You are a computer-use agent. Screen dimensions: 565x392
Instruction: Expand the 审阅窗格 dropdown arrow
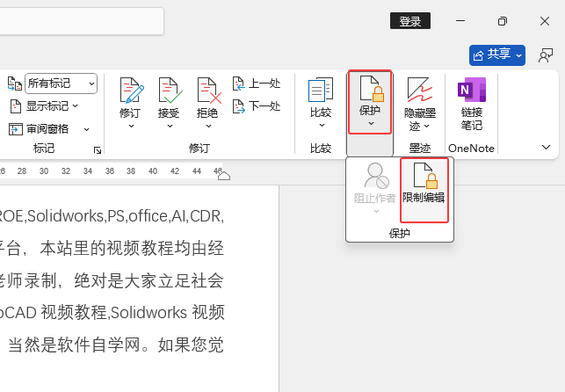(86, 129)
